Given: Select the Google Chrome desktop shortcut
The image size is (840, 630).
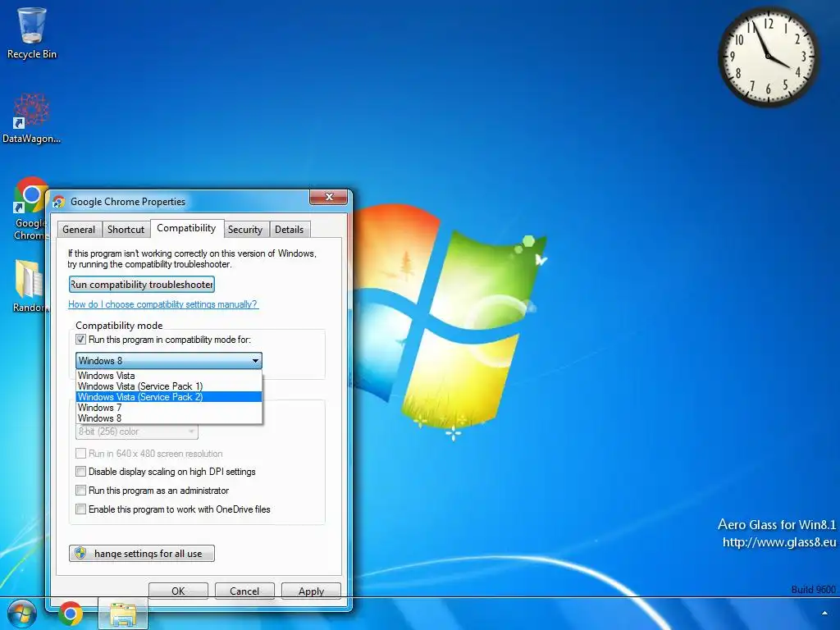Looking at the screenshot, I should click(30, 209).
